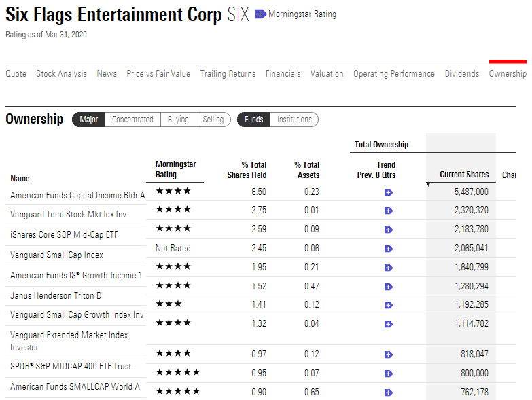Open trend icon for SPDR S&P MIDCAP 400

[x=389, y=354]
